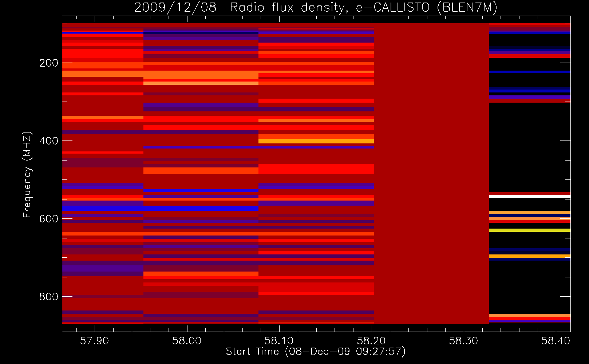Select the 'Frequency (MHZ)' y-axis label
This screenshot has height=364, width=589.
click(x=27, y=175)
